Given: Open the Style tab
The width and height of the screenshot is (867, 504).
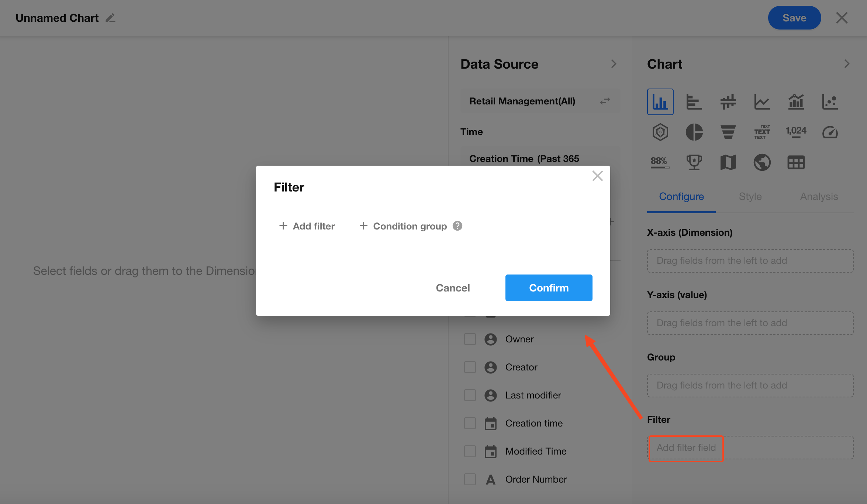Looking at the screenshot, I should [750, 197].
